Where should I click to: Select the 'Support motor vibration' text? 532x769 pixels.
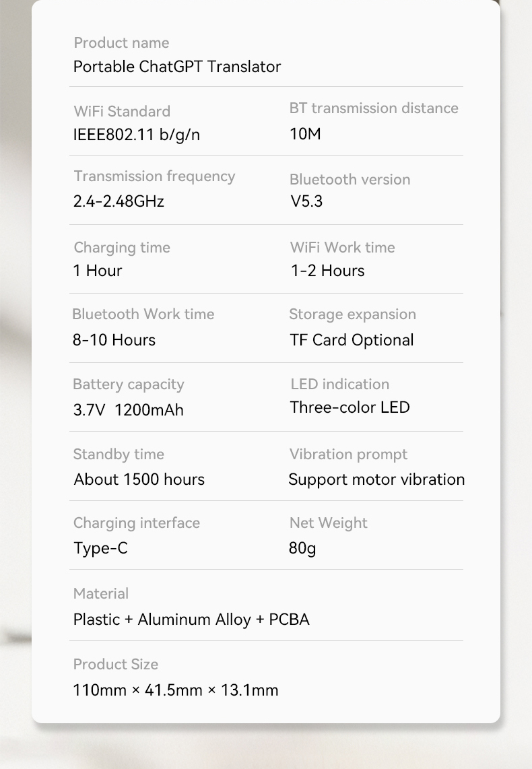pyautogui.click(x=376, y=479)
